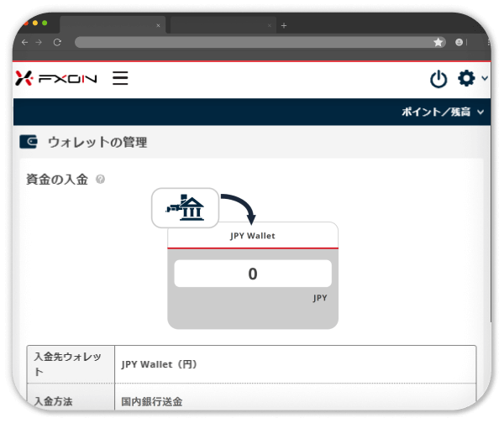Screen dimensions: 504x423
Task: Click the JPY Wallet balance field showing 0
Action: click(253, 274)
